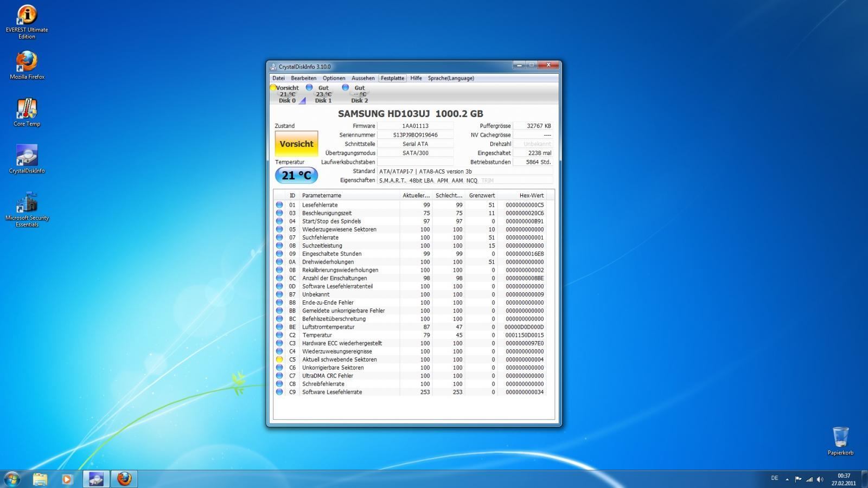Open Mozilla Firefox desktop shortcut

(x=27, y=65)
